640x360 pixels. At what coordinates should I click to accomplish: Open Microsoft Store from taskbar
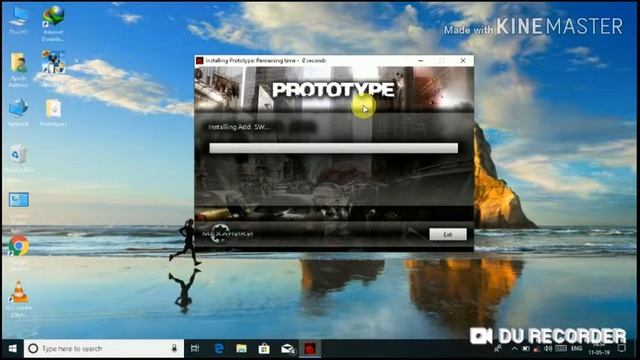tap(264, 349)
